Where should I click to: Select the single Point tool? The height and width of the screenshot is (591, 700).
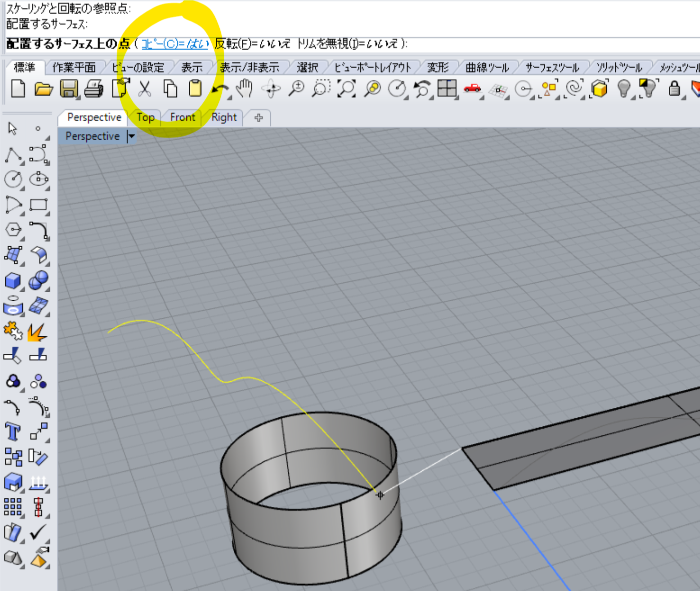38,129
